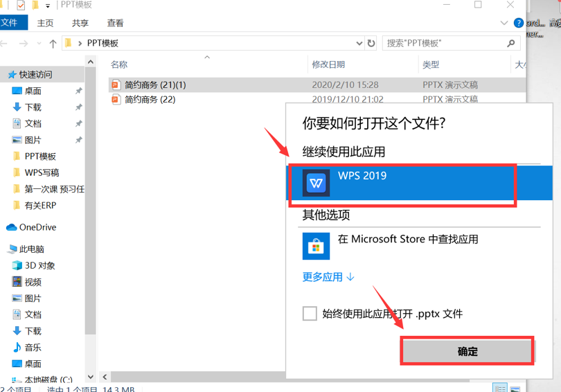Select WPS 2019 app option
Viewport: 561px width, 392px height.
[x=419, y=183]
